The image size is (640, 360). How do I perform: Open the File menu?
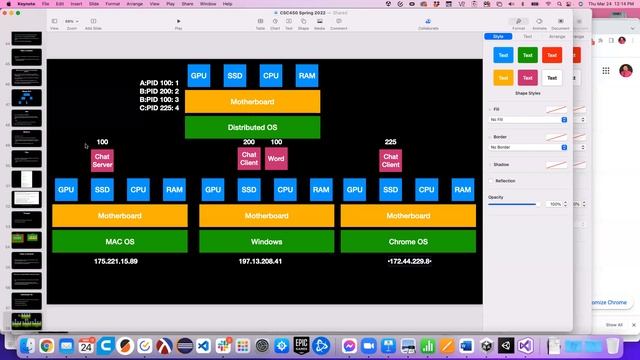click(45, 4)
